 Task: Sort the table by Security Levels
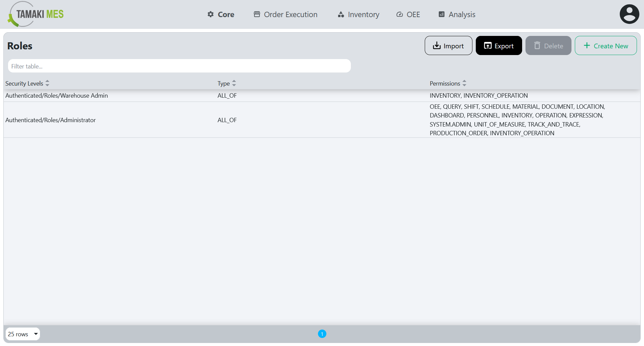coord(47,83)
